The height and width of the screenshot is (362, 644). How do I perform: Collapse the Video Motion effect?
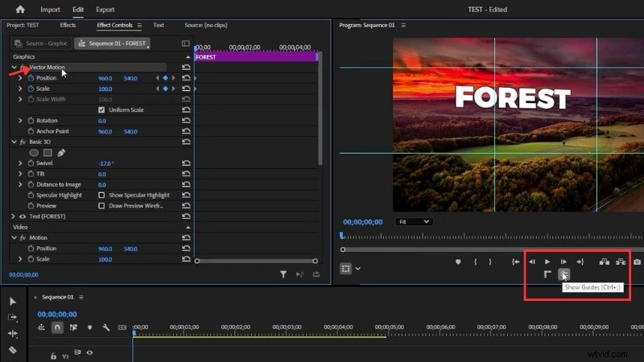point(14,237)
